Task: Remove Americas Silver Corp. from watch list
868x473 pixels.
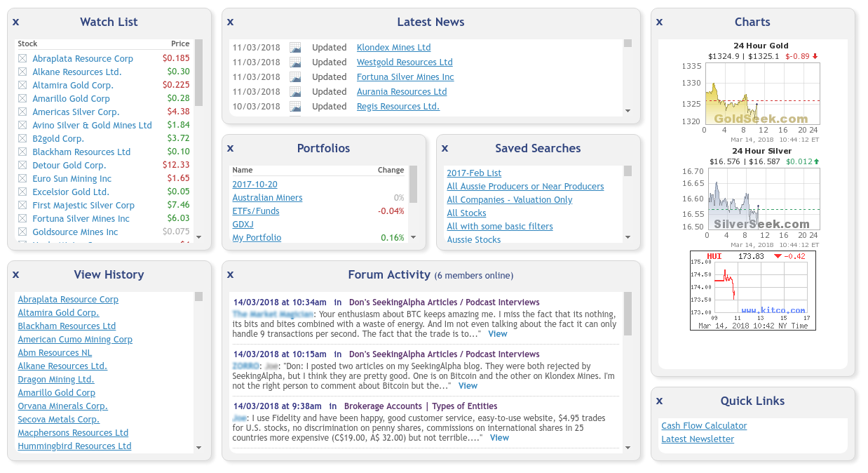Action: [22, 112]
